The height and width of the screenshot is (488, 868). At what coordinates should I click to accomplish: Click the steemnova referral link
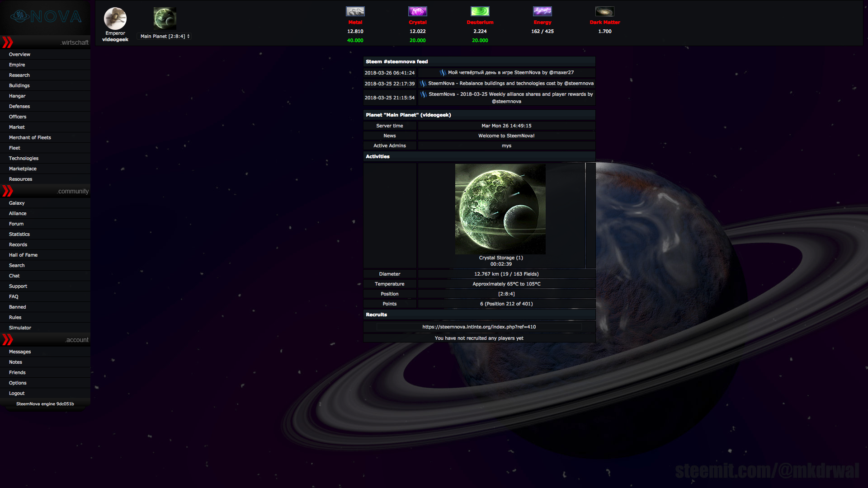[x=479, y=327]
